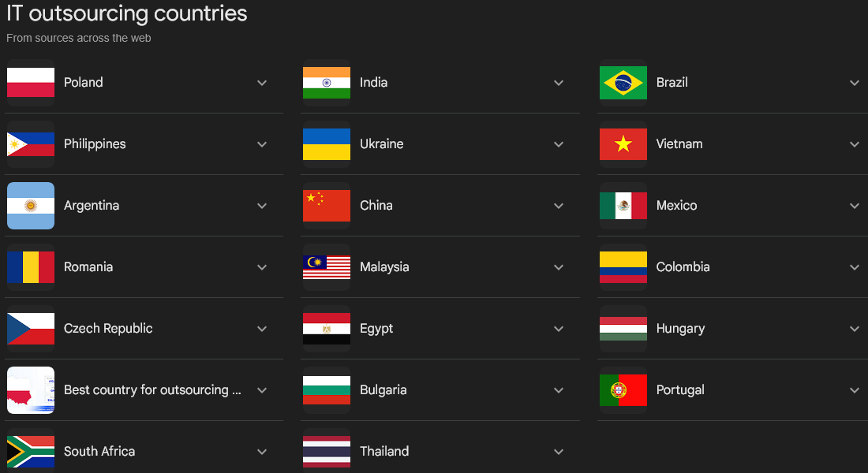Expand the Philippines entry chevron
Viewport: 868px width, 473px height.
(x=262, y=144)
